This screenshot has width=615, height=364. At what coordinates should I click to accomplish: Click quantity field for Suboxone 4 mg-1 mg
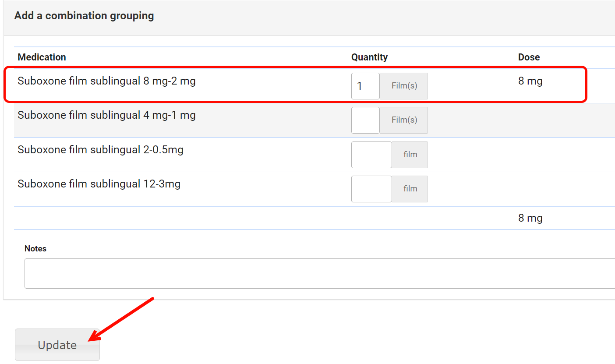click(365, 120)
